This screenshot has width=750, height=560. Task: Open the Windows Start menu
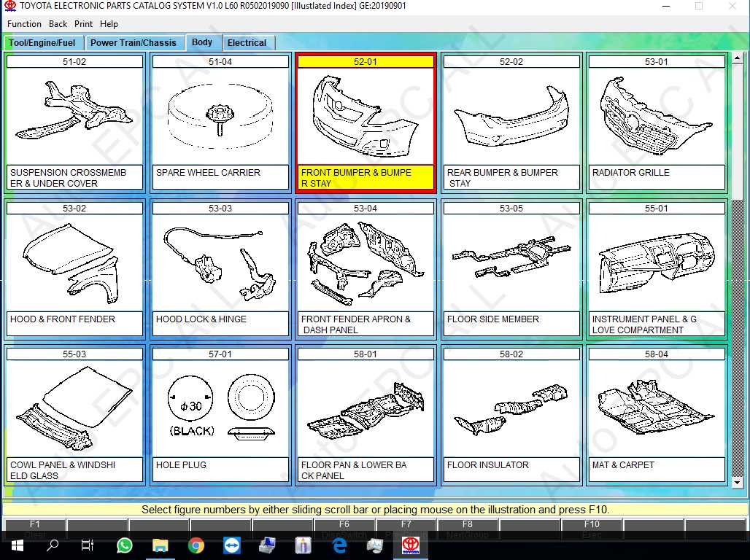tap(18, 545)
